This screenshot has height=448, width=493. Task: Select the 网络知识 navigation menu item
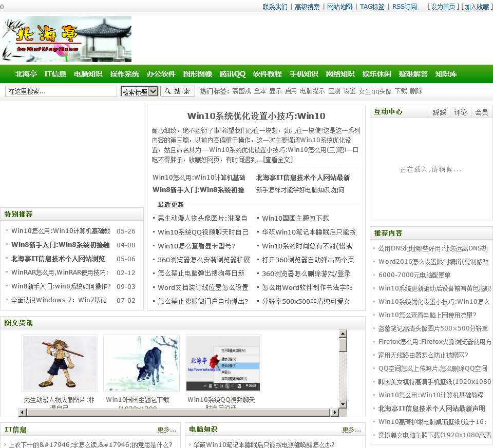(x=340, y=74)
